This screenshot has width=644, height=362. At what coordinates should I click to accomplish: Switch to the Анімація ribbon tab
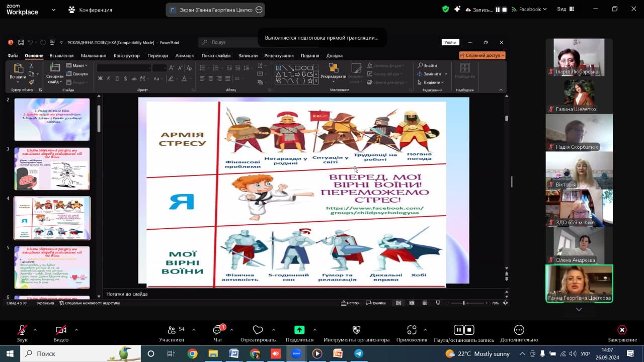[184, 56]
